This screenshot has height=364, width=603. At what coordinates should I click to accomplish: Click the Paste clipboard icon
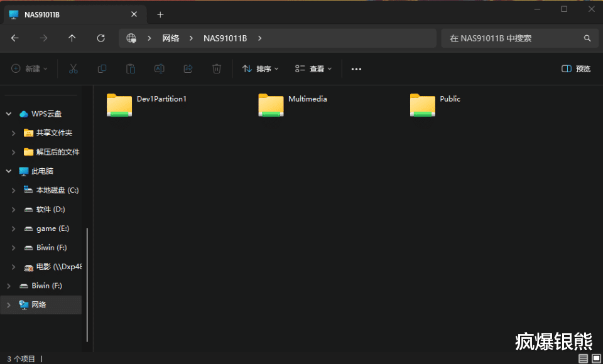[131, 69]
